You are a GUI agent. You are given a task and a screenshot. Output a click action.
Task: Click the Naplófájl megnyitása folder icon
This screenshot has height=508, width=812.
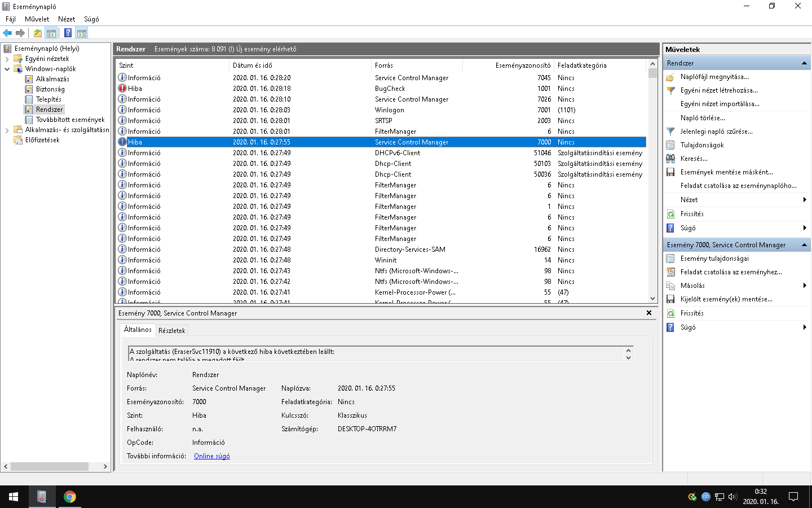click(670, 77)
